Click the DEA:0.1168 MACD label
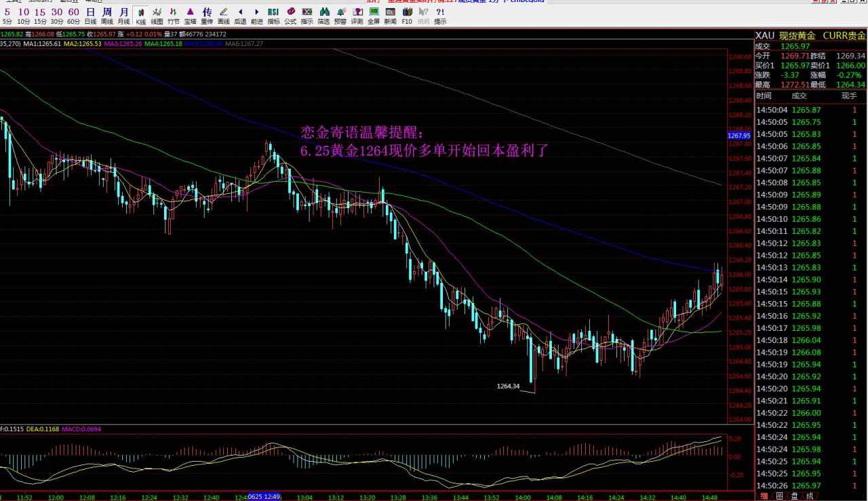 click(x=42, y=429)
